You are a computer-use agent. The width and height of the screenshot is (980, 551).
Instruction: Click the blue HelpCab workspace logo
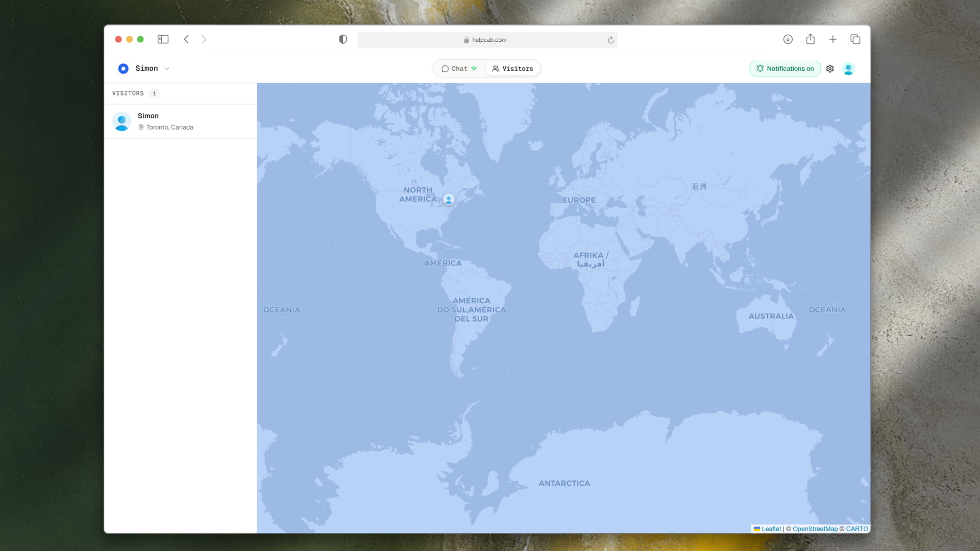pos(123,68)
